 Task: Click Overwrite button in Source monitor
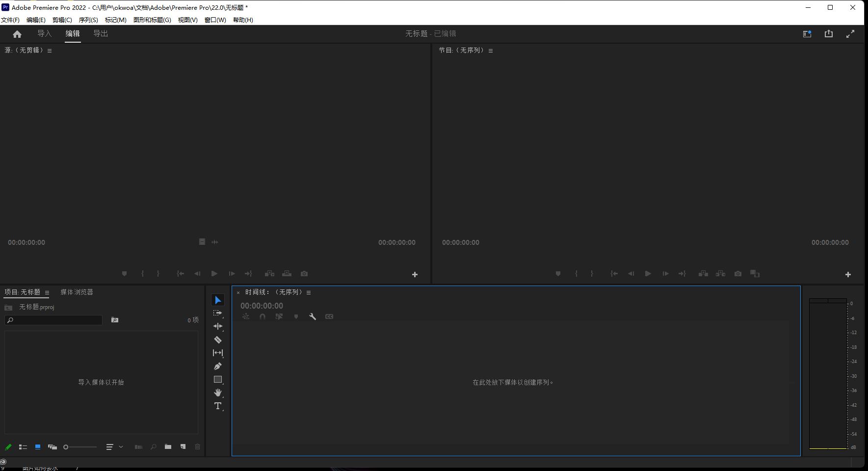pyautogui.click(x=287, y=274)
